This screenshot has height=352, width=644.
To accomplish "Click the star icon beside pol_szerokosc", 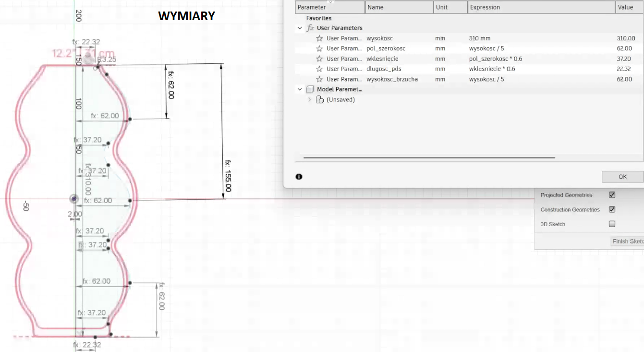I will coord(319,49).
